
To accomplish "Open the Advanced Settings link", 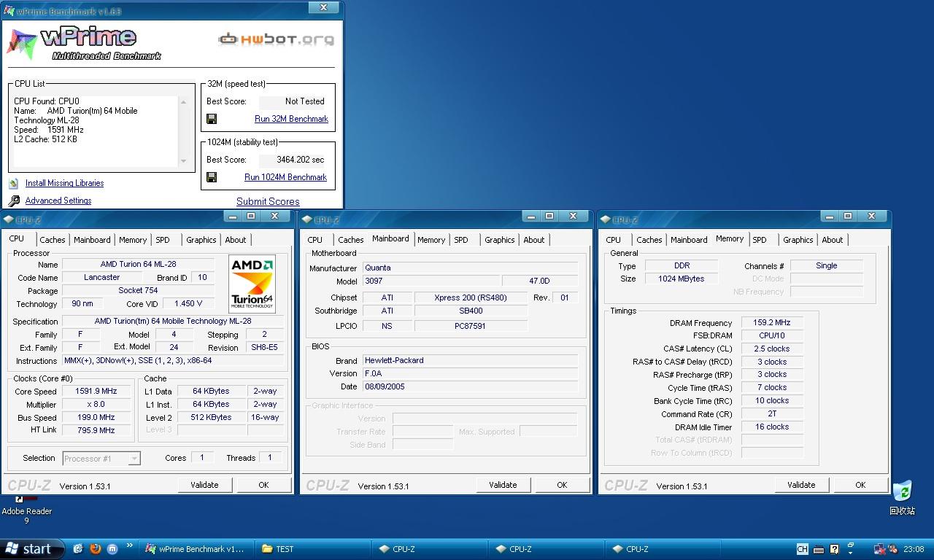I will [58, 201].
